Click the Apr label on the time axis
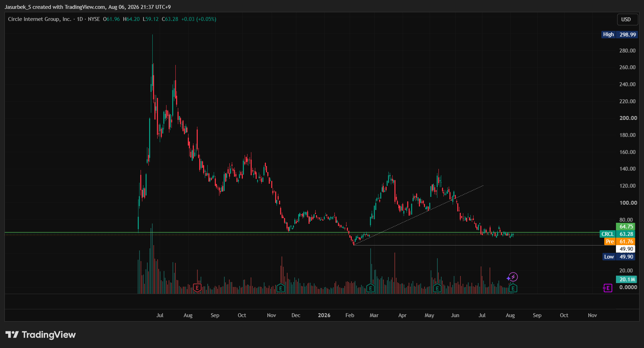644x348 pixels. point(402,315)
